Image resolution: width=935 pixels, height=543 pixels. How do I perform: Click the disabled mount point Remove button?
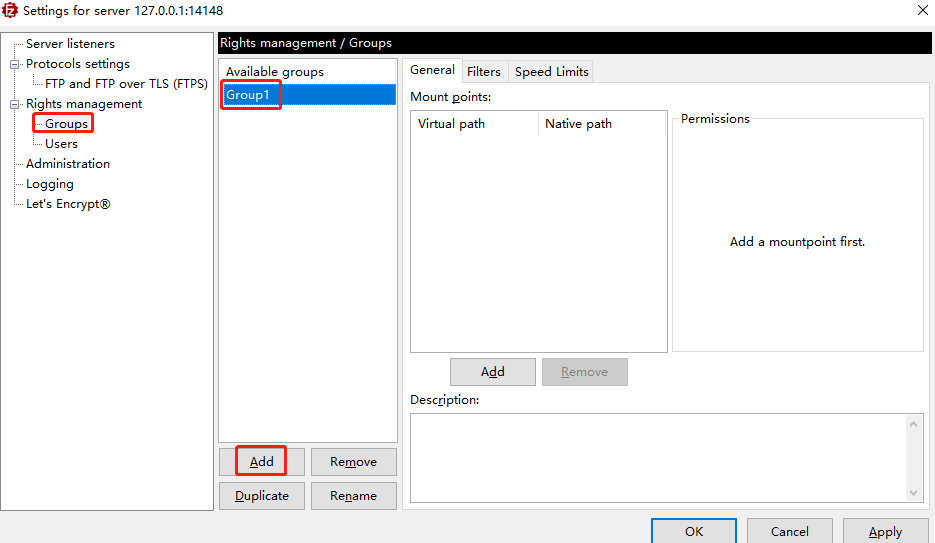pyautogui.click(x=584, y=372)
